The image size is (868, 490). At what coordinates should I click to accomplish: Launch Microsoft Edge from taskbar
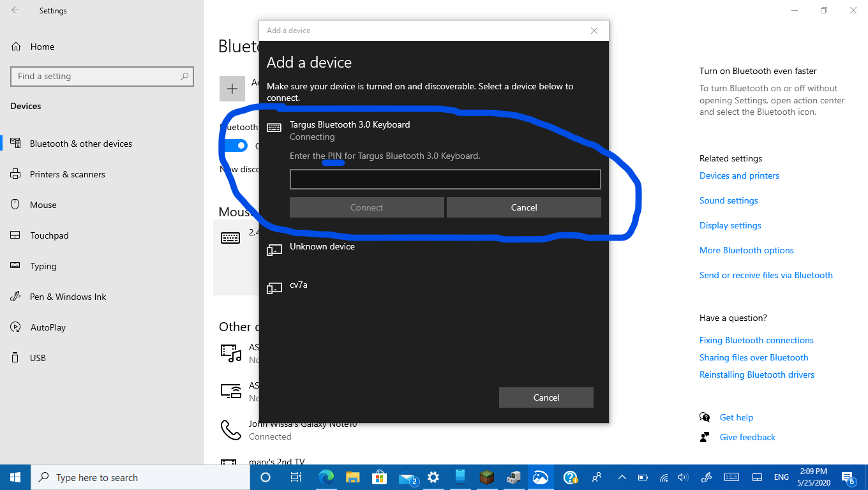click(326, 477)
